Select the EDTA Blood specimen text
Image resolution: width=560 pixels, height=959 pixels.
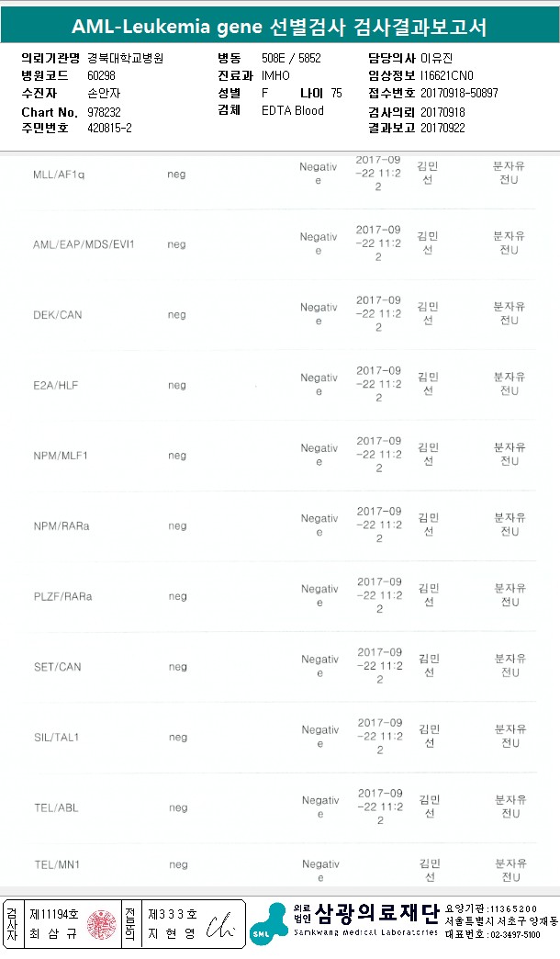click(293, 110)
